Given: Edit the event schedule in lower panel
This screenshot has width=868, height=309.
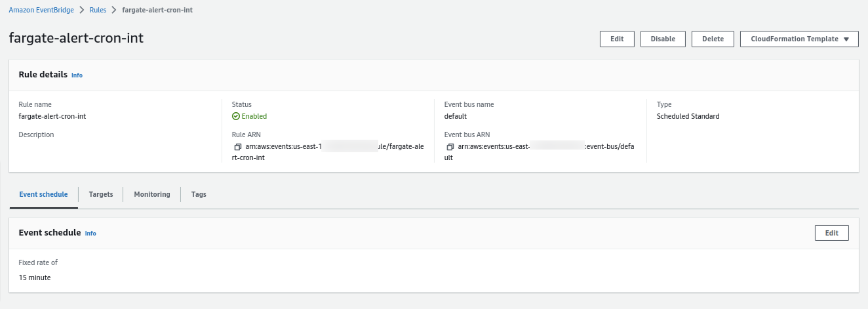Looking at the screenshot, I should click(x=831, y=233).
